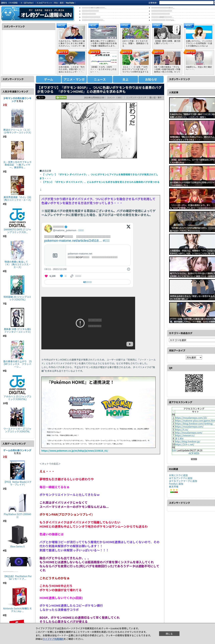Open ゲームの売れ筋ランキング link
215x644 pixels.
[17, 450]
